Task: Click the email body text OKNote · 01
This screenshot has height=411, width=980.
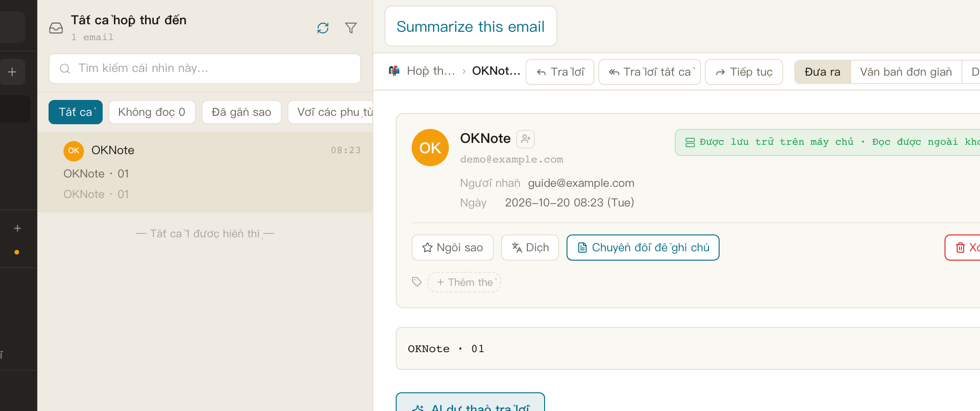Action: (x=446, y=349)
